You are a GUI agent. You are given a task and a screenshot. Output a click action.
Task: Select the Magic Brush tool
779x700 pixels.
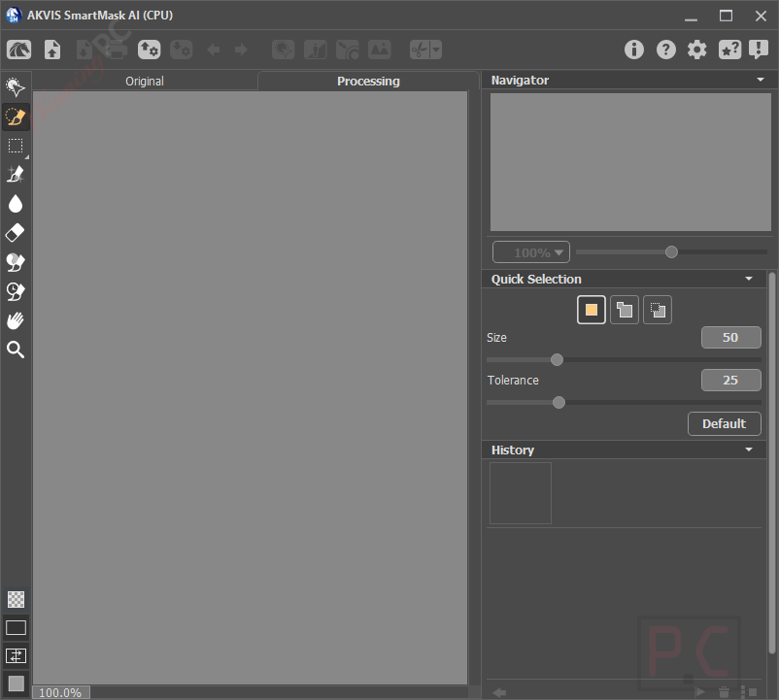pos(16,175)
